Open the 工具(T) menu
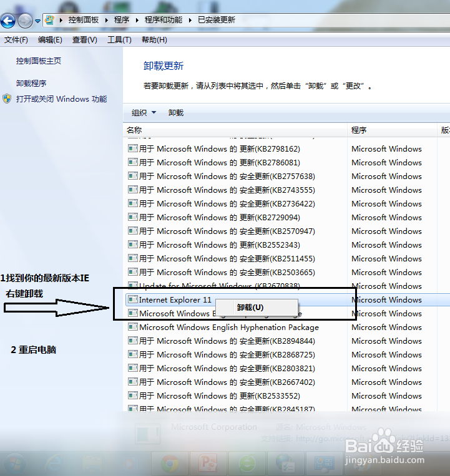Viewport: 450px width, 476px height. pos(119,40)
